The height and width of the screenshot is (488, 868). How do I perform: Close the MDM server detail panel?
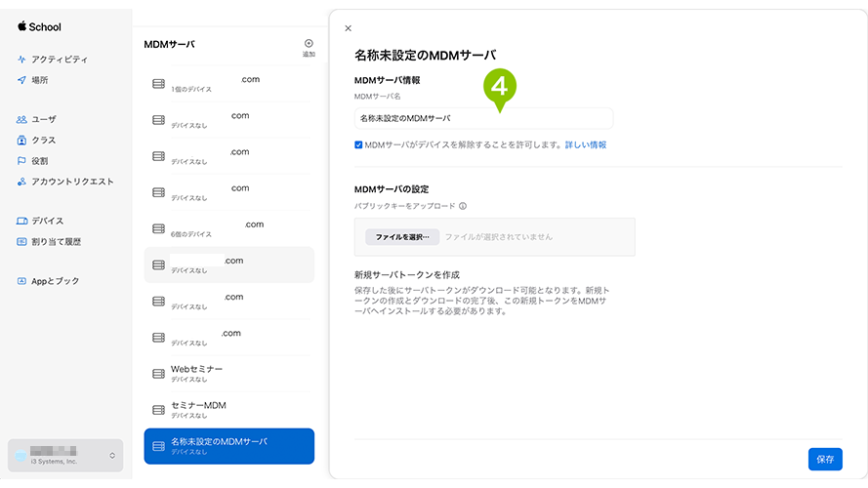pyautogui.click(x=349, y=28)
